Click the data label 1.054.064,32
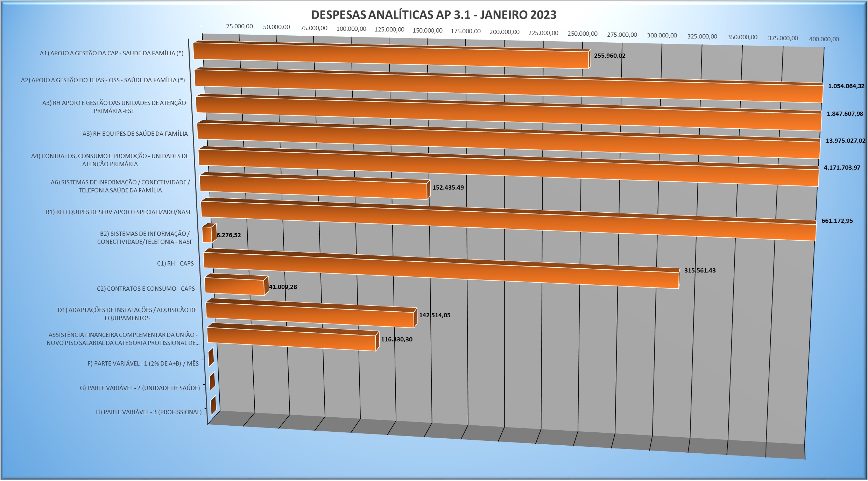 pyautogui.click(x=846, y=86)
